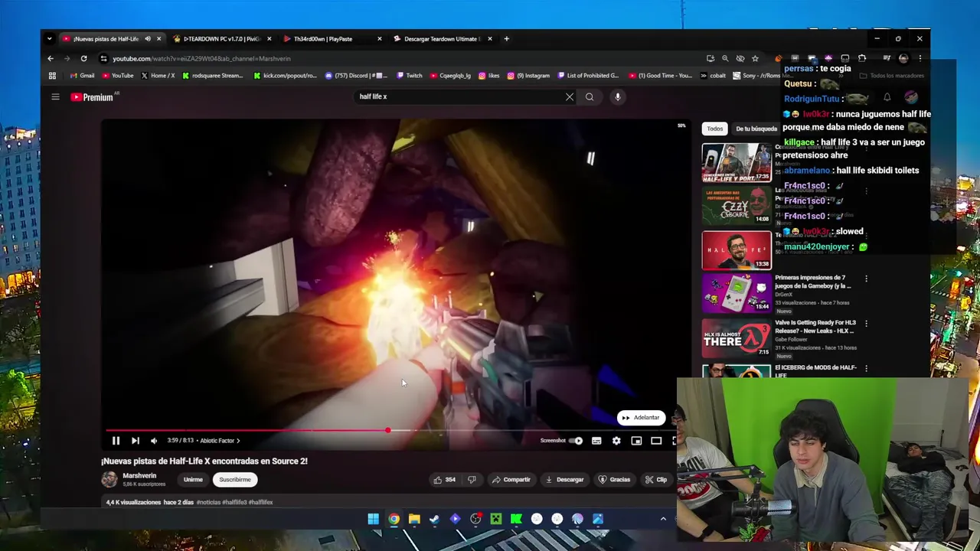Skip to the next video

click(x=135, y=441)
